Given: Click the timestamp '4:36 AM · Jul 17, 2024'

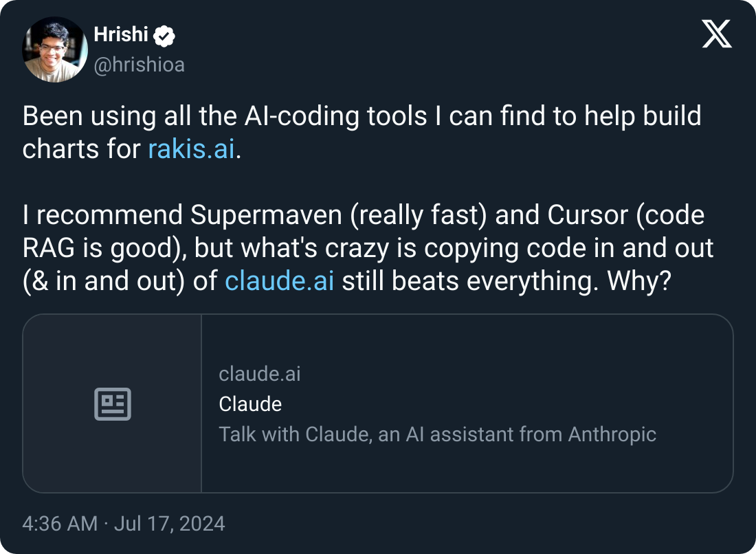Looking at the screenshot, I should coord(124,524).
